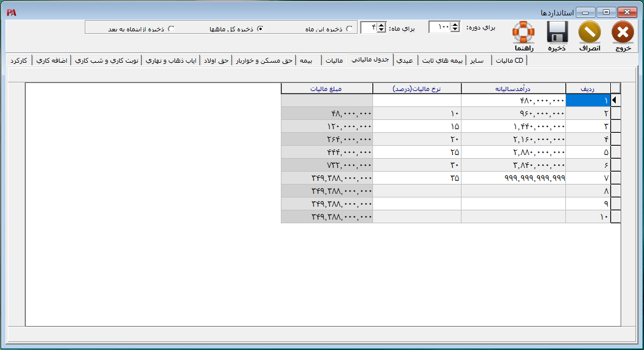Switch to the 'عیدی' tab

pyautogui.click(x=404, y=60)
